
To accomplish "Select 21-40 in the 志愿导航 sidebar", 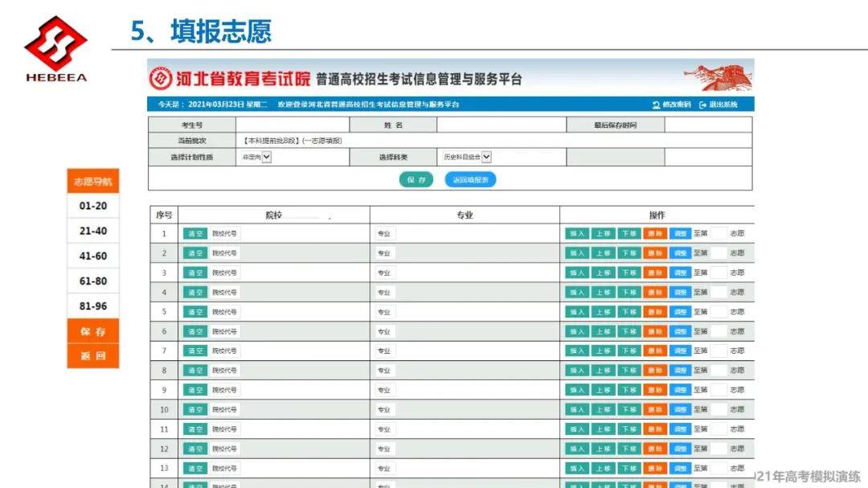I will [x=92, y=231].
